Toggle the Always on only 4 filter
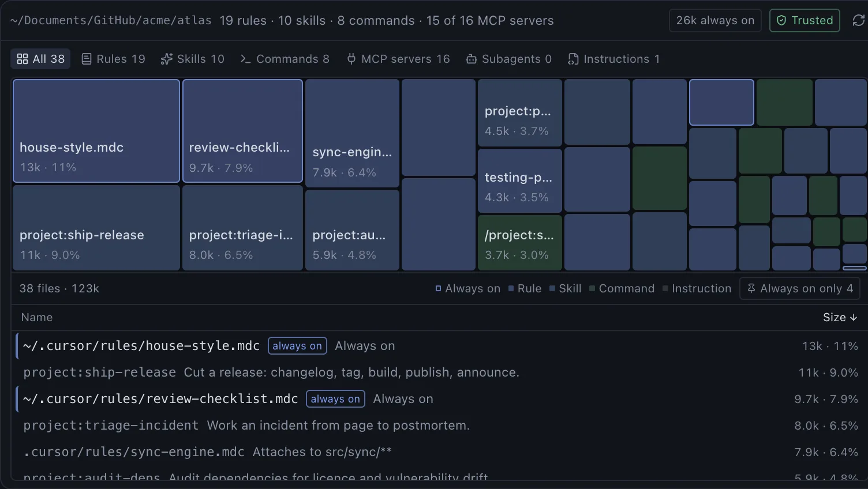The height and width of the screenshot is (489, 868). coord(800,288)
